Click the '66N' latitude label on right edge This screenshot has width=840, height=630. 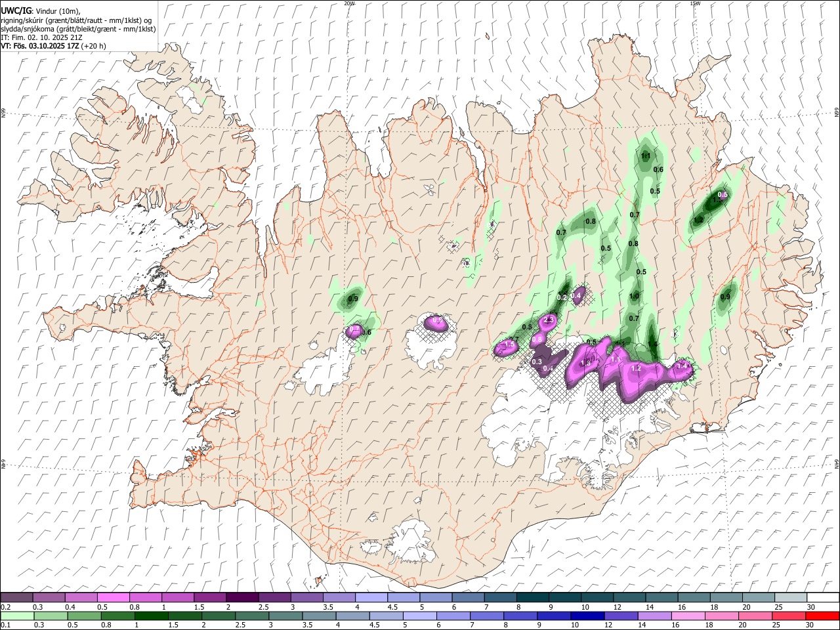[x=836, y=113]
